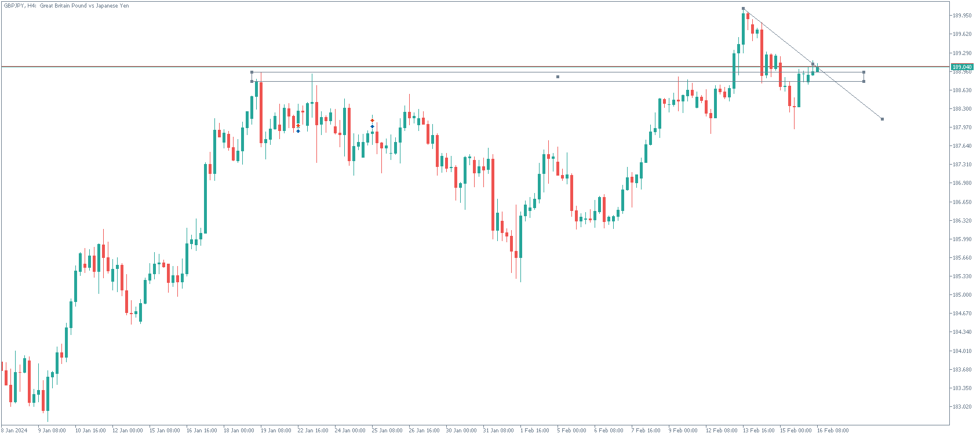Image resolution: width=980 pixels, height=437 pixels.
Task: Click the rectangle's bottom-left corner handle
Action: coord(252,81)
